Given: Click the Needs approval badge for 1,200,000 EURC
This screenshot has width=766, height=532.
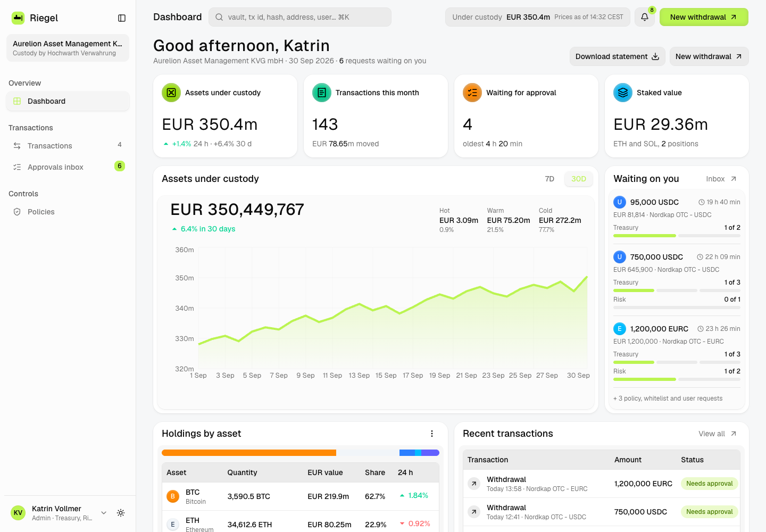Looking at the screenshot, I should 710,484.
